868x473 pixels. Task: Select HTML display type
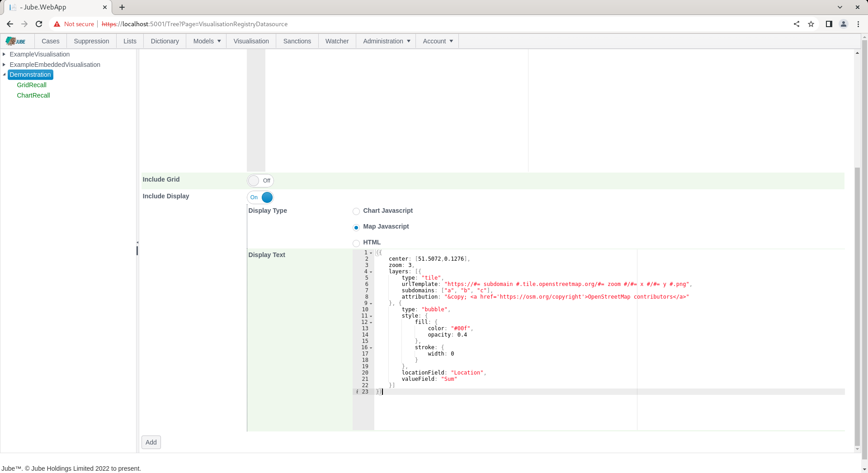point(356,243)
